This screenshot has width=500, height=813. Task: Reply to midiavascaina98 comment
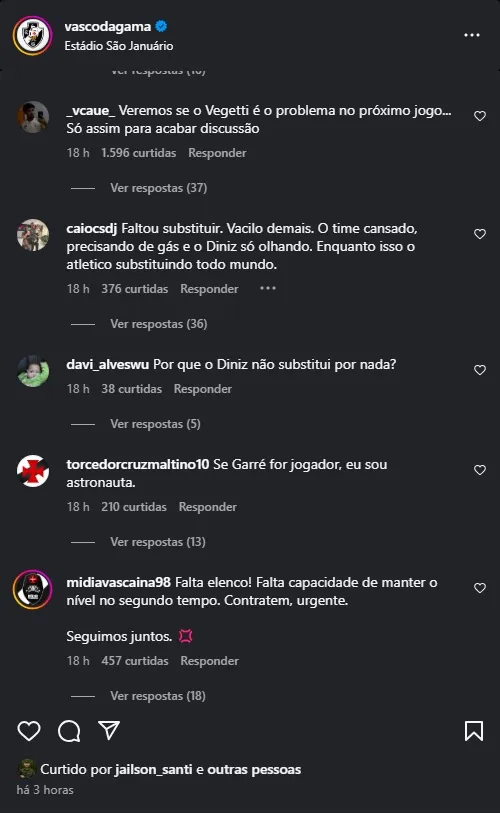pyautogui.click(x=210, y=661)
